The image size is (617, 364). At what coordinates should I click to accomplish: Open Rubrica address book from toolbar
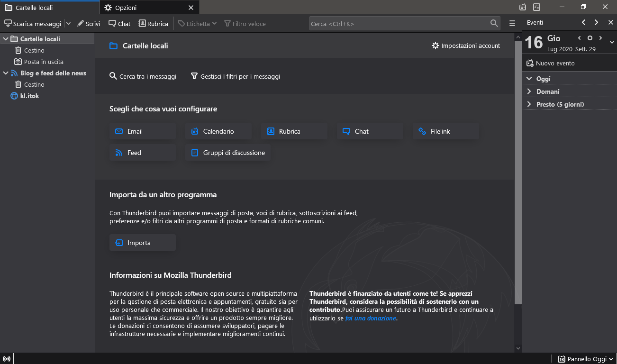(x=153, y=24)
